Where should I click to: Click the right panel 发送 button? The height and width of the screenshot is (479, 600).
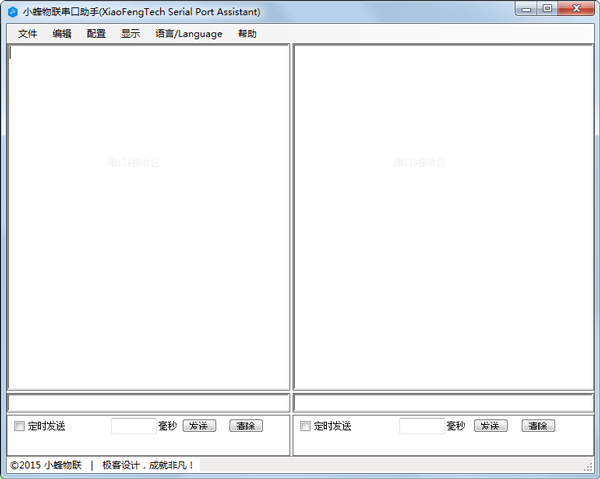490,426
